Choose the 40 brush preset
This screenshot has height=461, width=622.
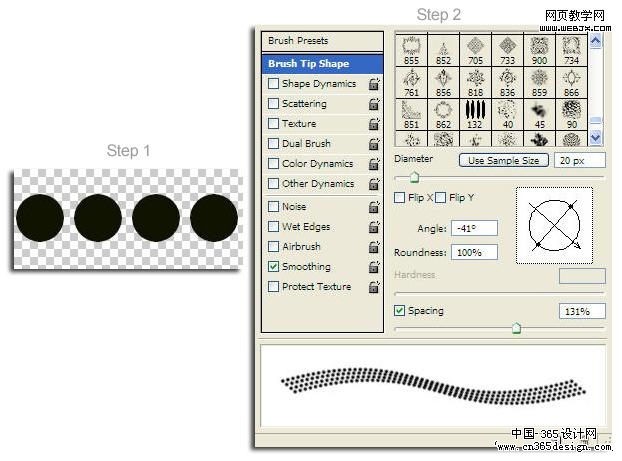coord(507,114)
